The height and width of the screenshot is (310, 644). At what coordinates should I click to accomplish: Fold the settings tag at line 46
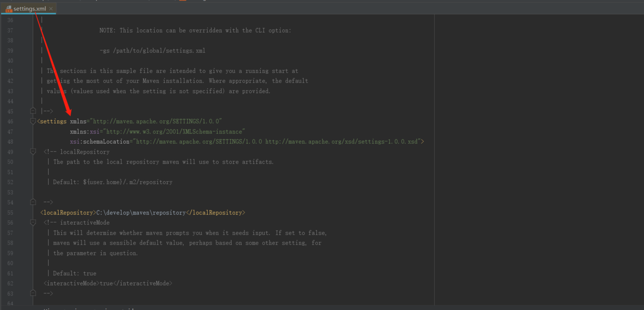pyautogui.click(x=33, y=122)
